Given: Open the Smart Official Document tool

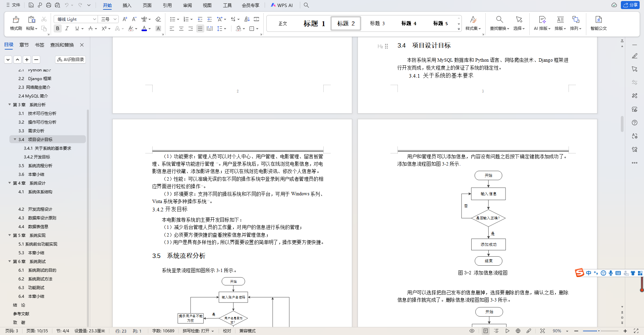Looking at the screenshot, I should (599, 23).
